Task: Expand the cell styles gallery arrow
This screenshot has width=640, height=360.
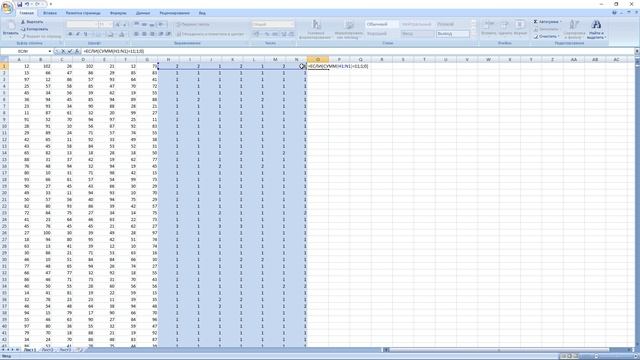Action: pyautogui.click(x=473, y=36)
